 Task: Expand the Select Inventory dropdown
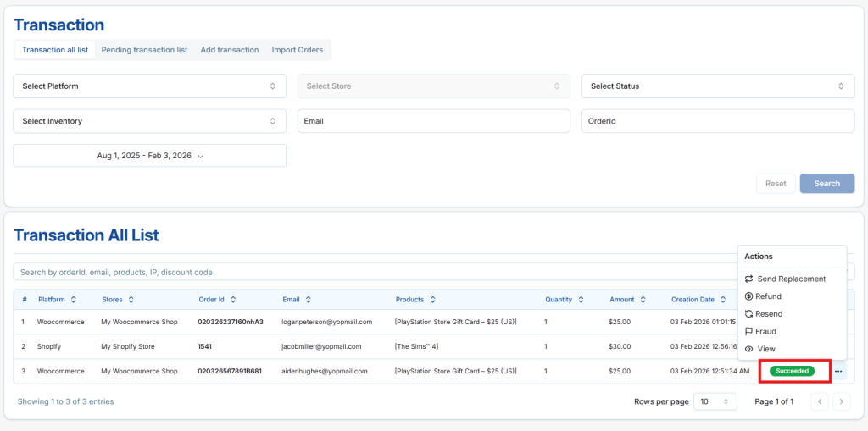point(149,121)
